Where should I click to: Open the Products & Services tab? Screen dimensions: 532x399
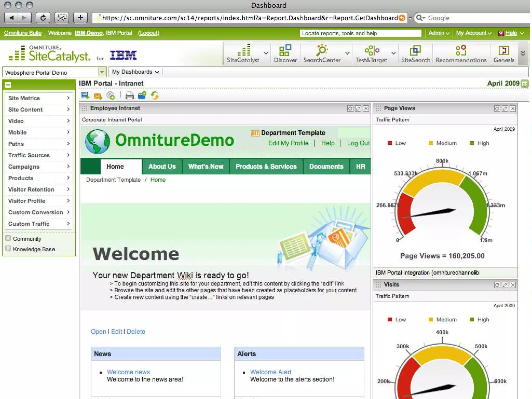(266, 167)
